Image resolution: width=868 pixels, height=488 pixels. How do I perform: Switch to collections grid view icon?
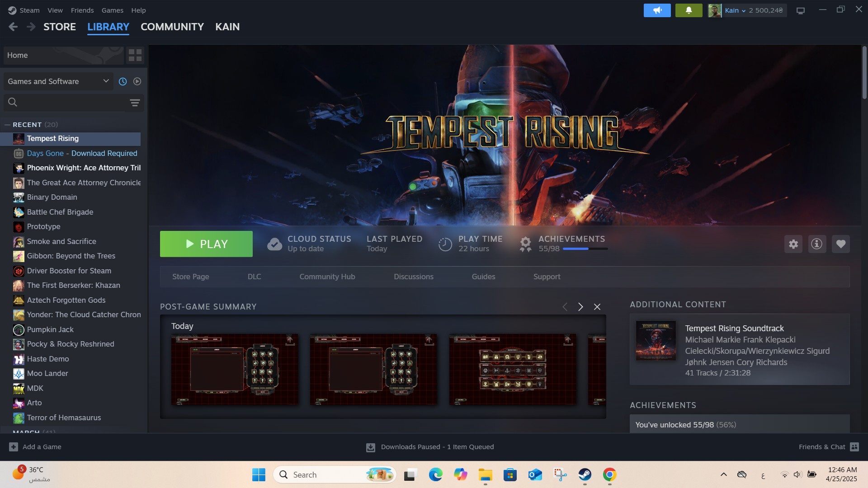tap(135, 55)
